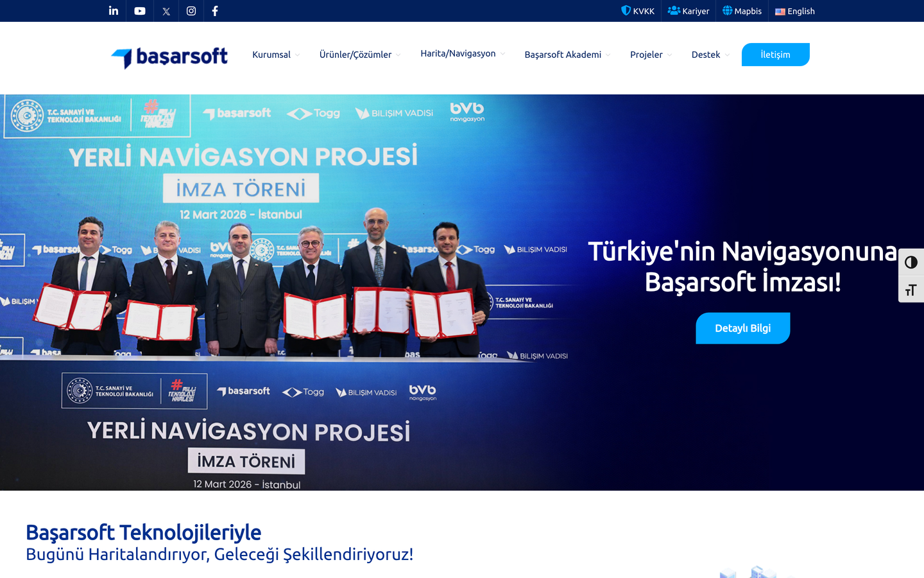924x578 pixels.
Task: Open the LinkedIn social icon
Action: (114, 11)
